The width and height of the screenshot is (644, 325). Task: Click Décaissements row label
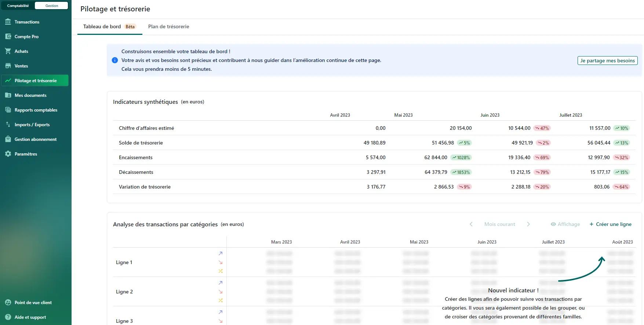point(136,172)
